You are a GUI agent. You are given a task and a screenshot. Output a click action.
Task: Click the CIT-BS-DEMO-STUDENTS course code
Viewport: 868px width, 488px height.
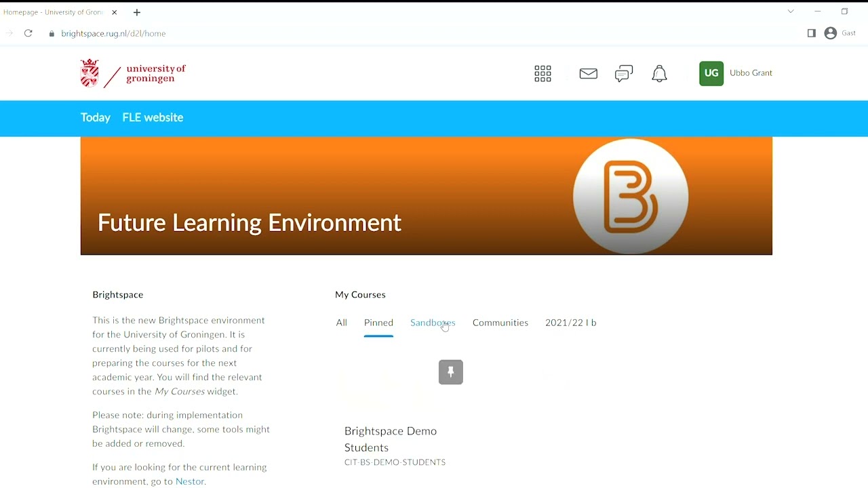point(395,463)
